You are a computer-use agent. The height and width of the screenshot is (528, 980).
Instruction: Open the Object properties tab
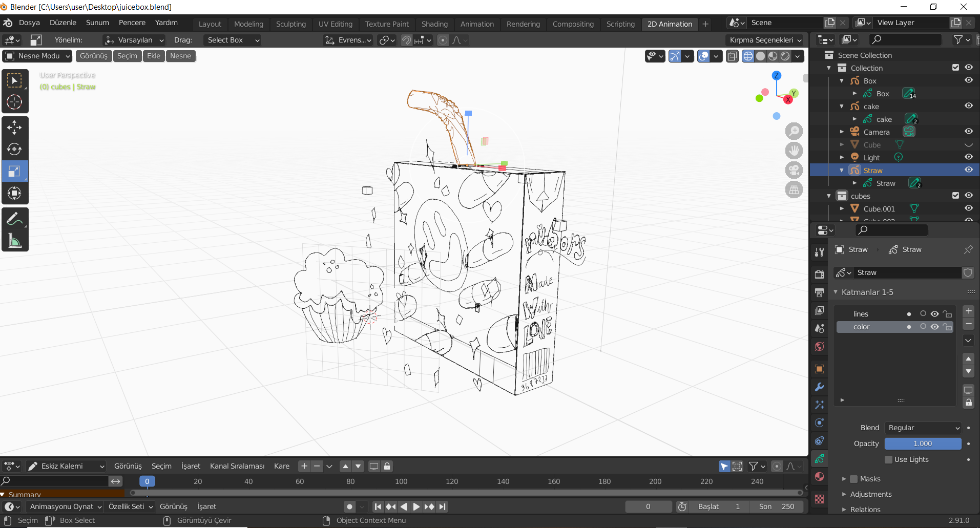pyautogui.click(x=820, y=369)
